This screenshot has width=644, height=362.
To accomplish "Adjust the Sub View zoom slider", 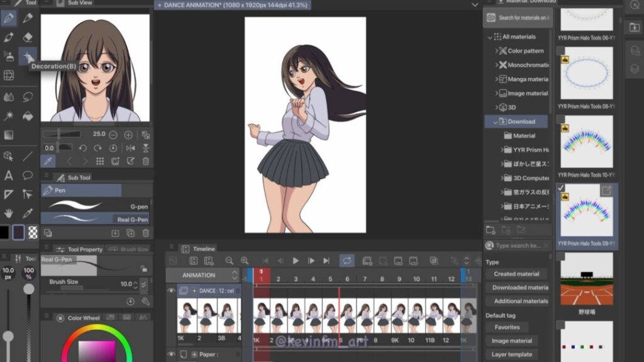I will tap(62, 134).
